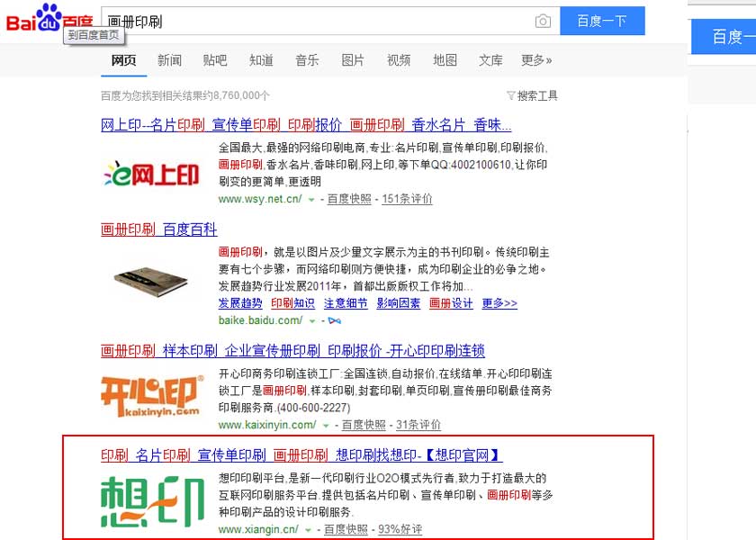Click the 网上印 logo thumbnail
756x540 pixels.
point(151,174)
